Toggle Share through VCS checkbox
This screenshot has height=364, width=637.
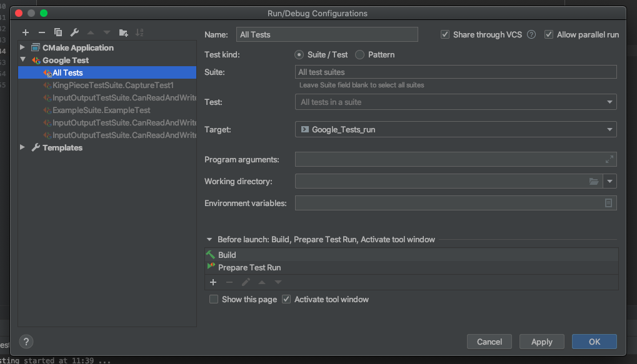(445, 35)
